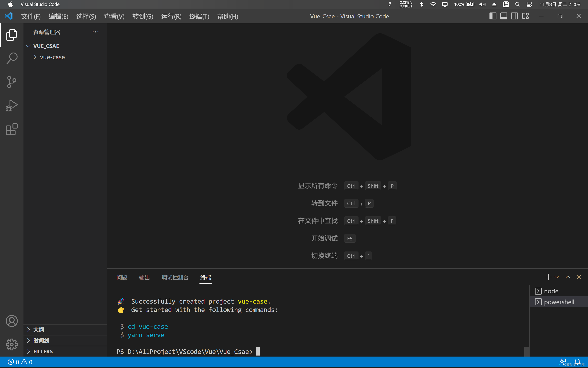
Task: Expand the 时间线 timeline section
Action: coord(65,340)
